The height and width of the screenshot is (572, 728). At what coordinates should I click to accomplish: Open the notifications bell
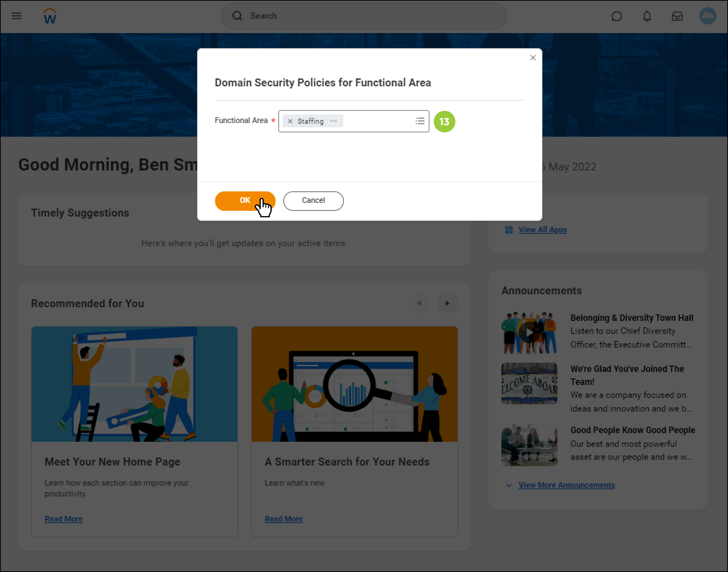coord(647,16)
